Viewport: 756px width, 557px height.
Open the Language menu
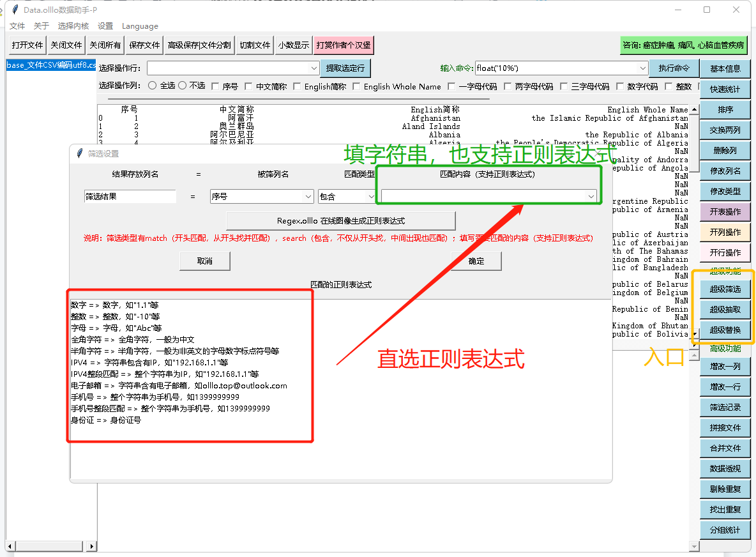point(140,26)
